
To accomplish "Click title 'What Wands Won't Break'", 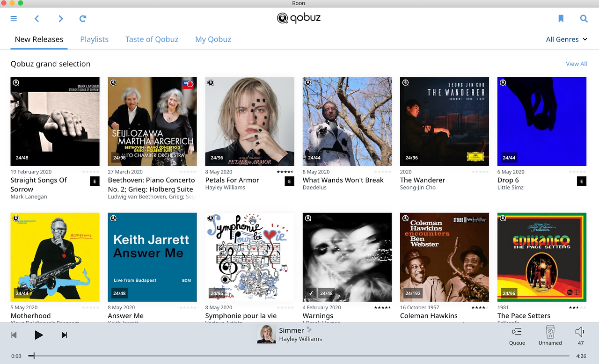I will [343, 180].
